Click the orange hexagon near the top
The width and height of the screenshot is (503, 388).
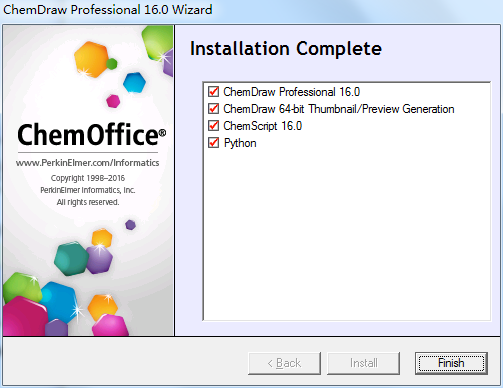tap(91, 59)
